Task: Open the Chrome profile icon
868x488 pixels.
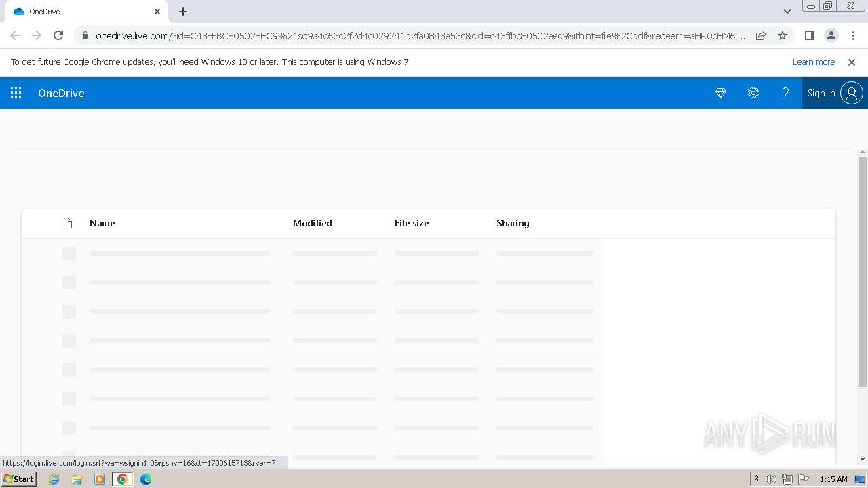Action: [x=831, y=35]
